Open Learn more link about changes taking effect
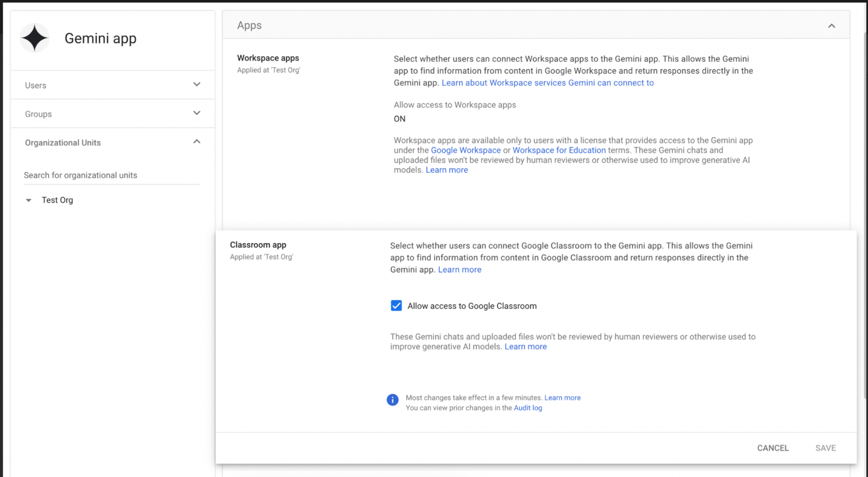 coord(563,398)
